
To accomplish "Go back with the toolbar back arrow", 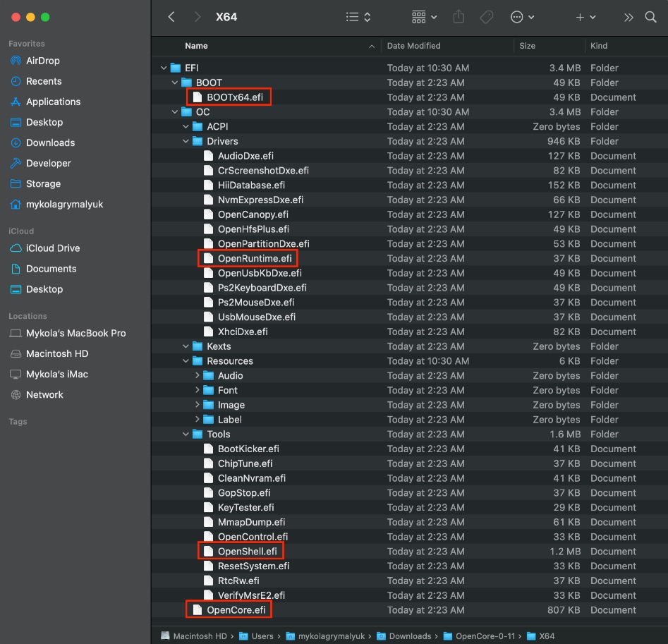I will [x=171, y=17].
